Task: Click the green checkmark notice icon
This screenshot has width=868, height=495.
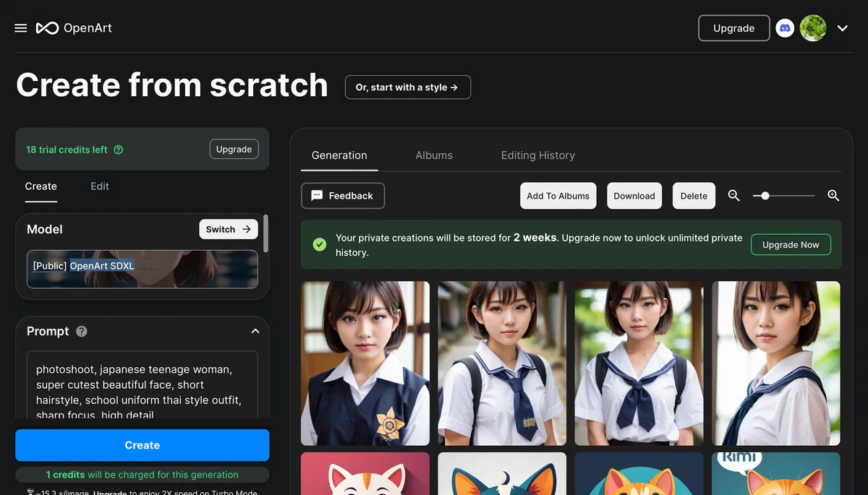Action: pyautogui.click(x=319, y=244)
